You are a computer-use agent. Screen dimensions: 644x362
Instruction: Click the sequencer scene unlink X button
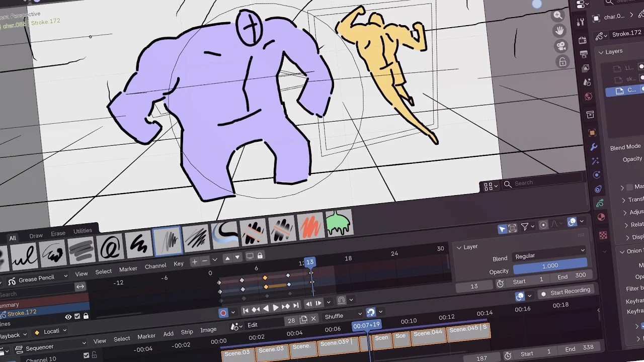pyautogui.click(x=313, y=319)
